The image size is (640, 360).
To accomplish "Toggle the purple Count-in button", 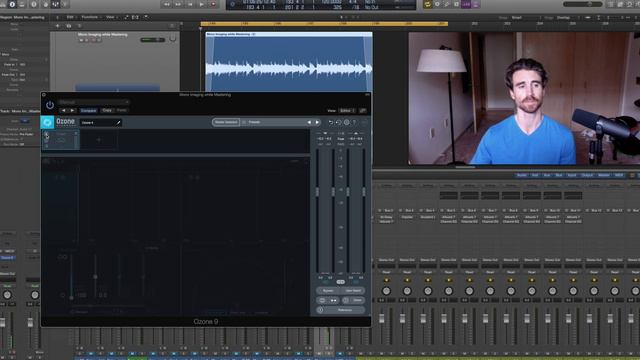I will [x=466, y=4].
